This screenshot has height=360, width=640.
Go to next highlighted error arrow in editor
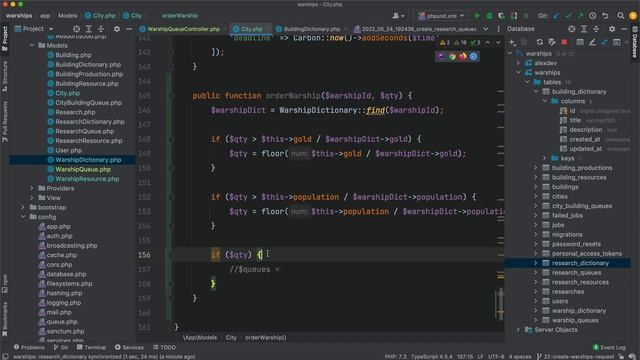[x=498, y=42]
